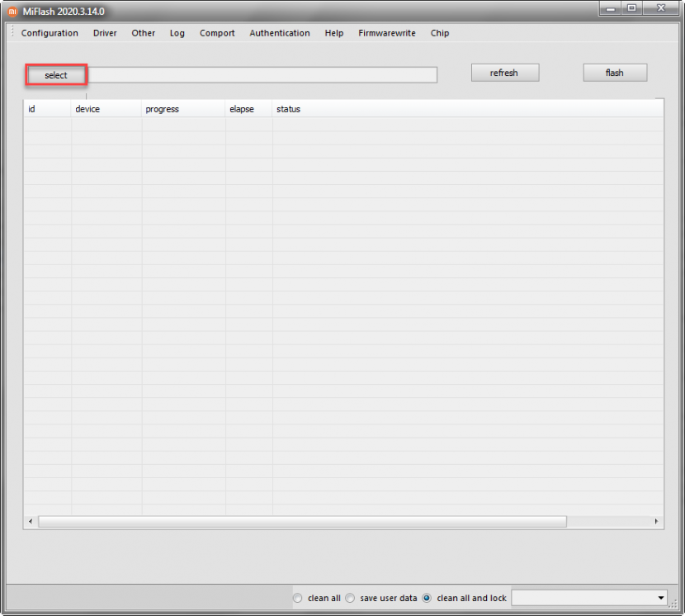
Task: Select the 'clean all and lock' radio option
Action: 427,598
